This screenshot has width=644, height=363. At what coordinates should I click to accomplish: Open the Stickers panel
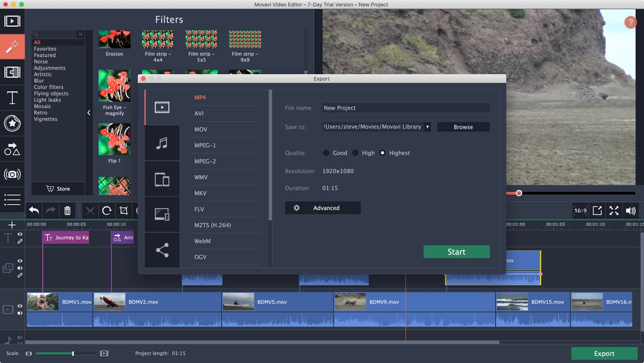pos(12,123)
